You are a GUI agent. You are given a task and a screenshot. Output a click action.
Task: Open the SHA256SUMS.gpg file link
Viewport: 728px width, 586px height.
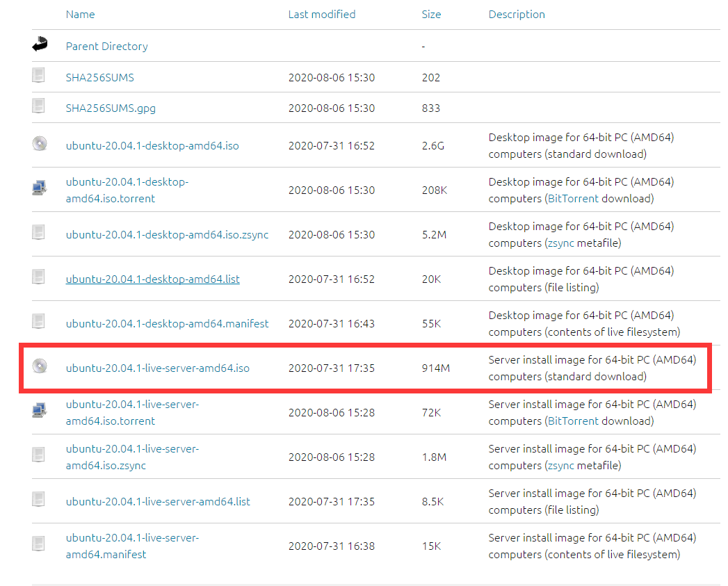[x=111, y=108]
